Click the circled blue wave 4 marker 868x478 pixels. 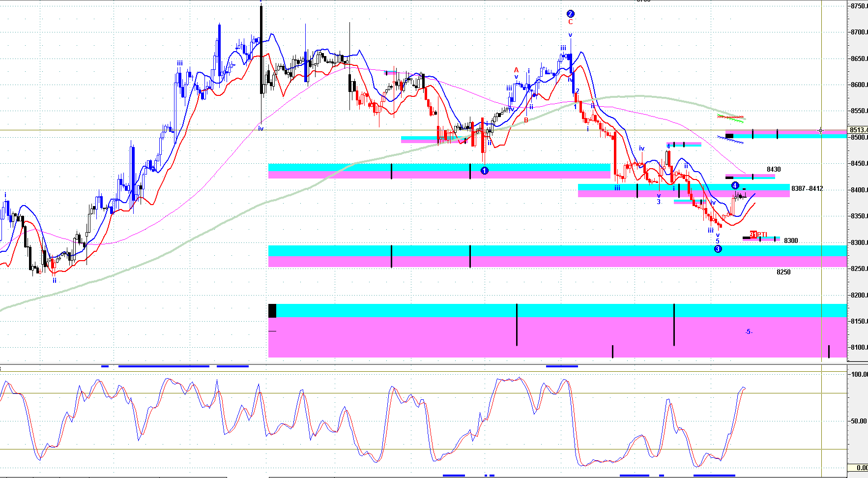pos(735,185)
